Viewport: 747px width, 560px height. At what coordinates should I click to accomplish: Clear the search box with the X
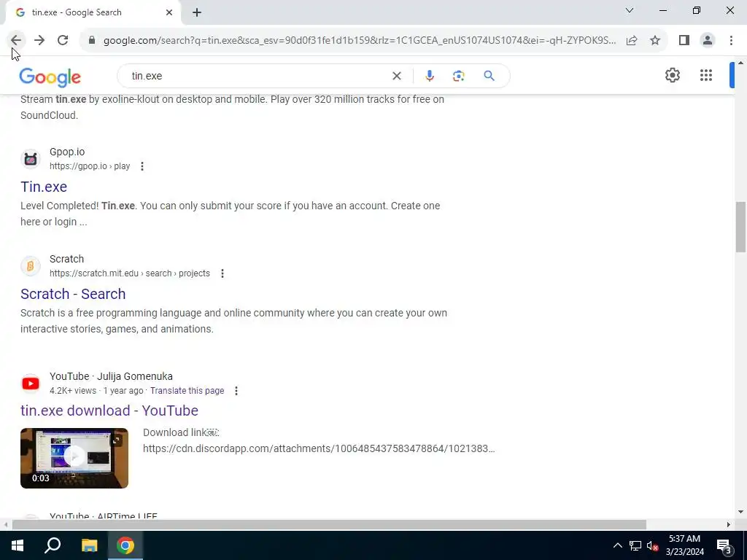pyautogui.click(x=396, y=76)
